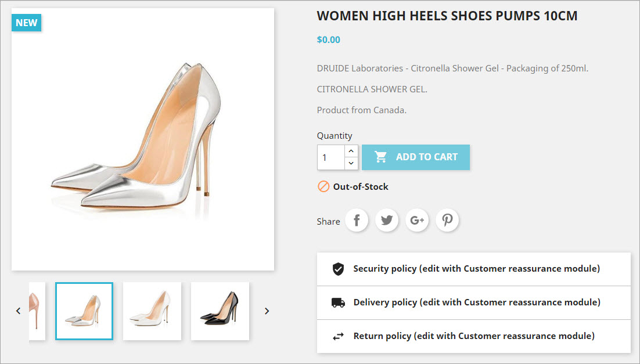Click the Out-of-Stock label
Viewport: 640px width, 364px height.
[x=361, y=186]
